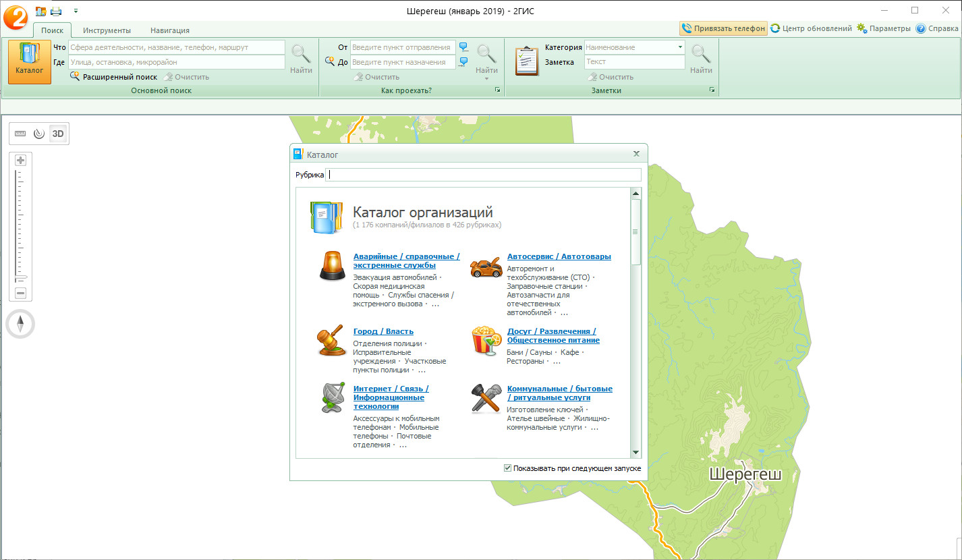Expand dropdown arrow under route Найти button
Screen dimensions: 962x560
click(486, 78)
